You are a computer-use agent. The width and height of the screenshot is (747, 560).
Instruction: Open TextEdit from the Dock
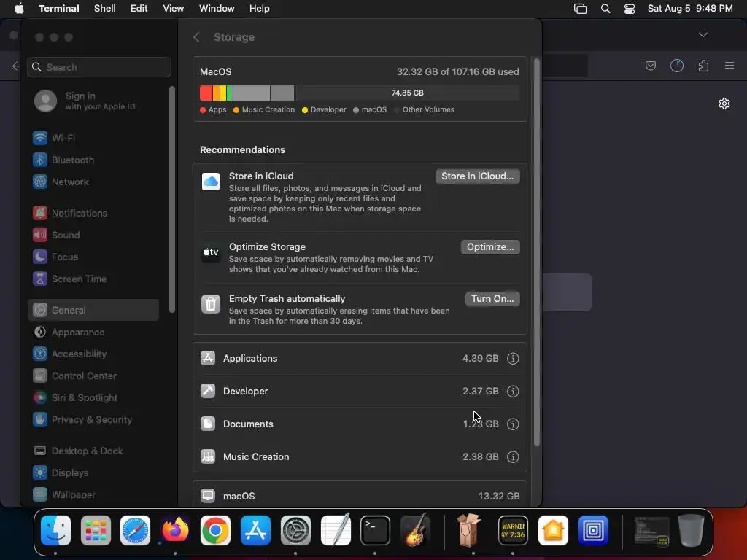(x=336, y=531)
